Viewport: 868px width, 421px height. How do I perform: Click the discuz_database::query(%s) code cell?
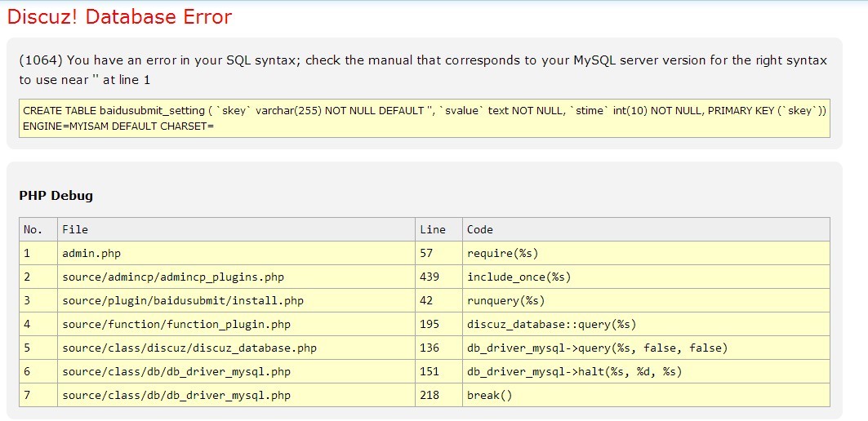point(552,324)
